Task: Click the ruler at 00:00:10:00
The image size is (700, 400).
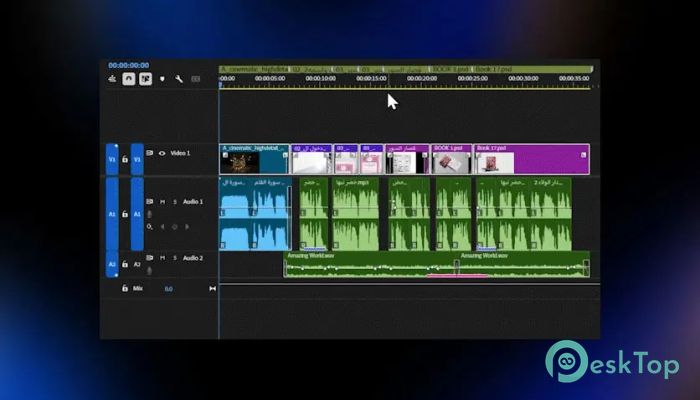Action: (321, 79)
